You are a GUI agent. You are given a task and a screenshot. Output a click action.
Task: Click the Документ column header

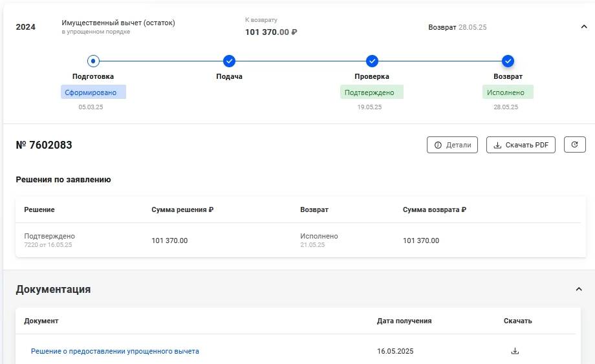pos(41,321)
